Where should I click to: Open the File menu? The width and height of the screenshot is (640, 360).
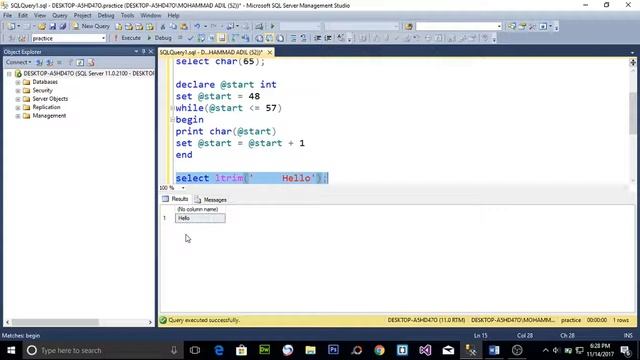(x=7, y=16)
